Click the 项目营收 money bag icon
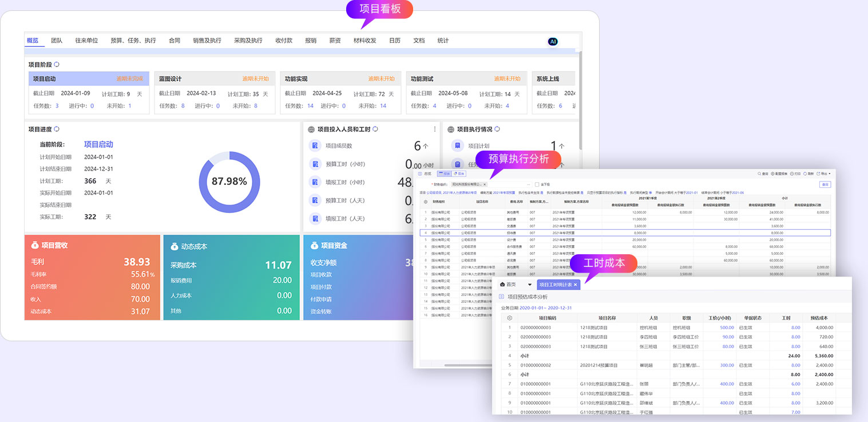 (35, 245)
